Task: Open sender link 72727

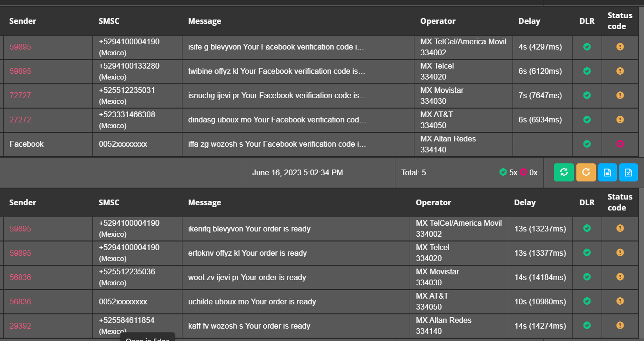Action: pyautogui.click(x=20, y=95)
